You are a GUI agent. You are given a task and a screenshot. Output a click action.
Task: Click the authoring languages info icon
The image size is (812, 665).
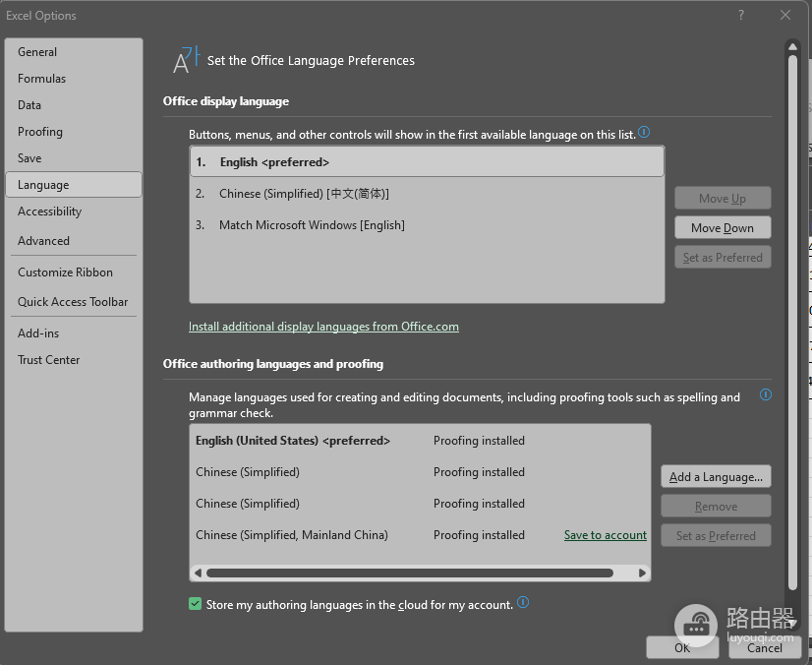click(x=766, y=394)
